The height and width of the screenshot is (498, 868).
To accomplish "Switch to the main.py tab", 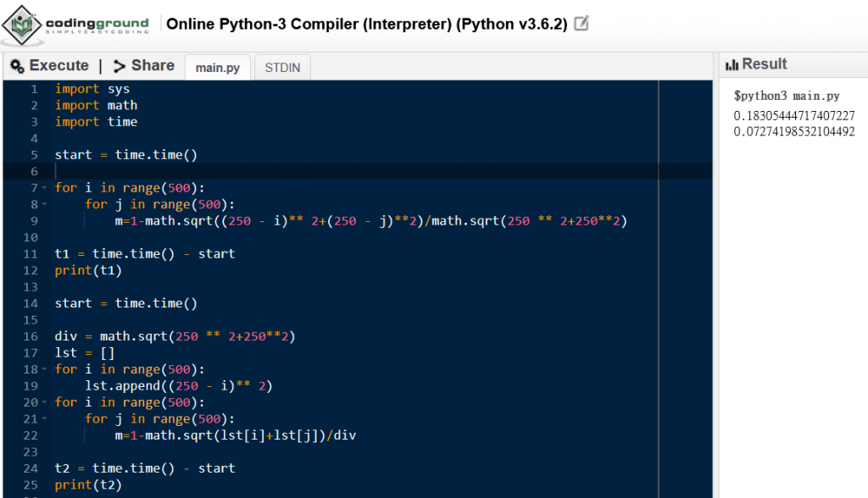I will [x=217, y=68].
